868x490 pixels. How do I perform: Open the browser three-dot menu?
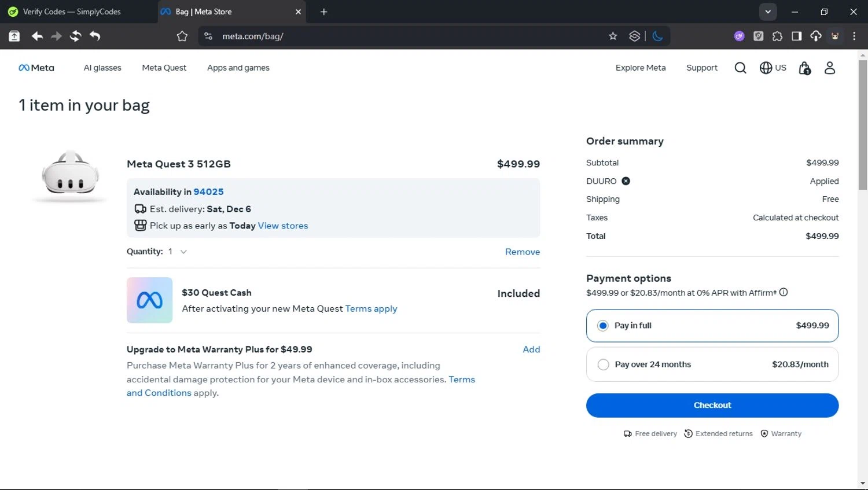[854, 36]
